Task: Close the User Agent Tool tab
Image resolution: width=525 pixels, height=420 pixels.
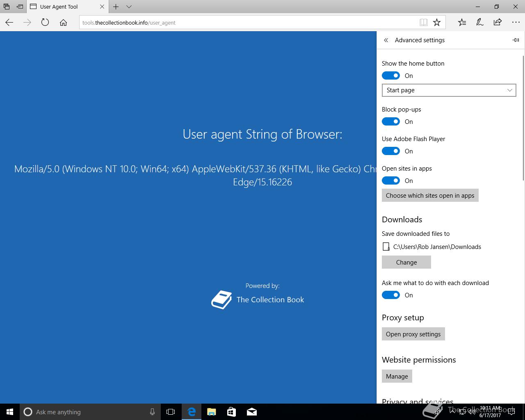Action: coord(102,7)
